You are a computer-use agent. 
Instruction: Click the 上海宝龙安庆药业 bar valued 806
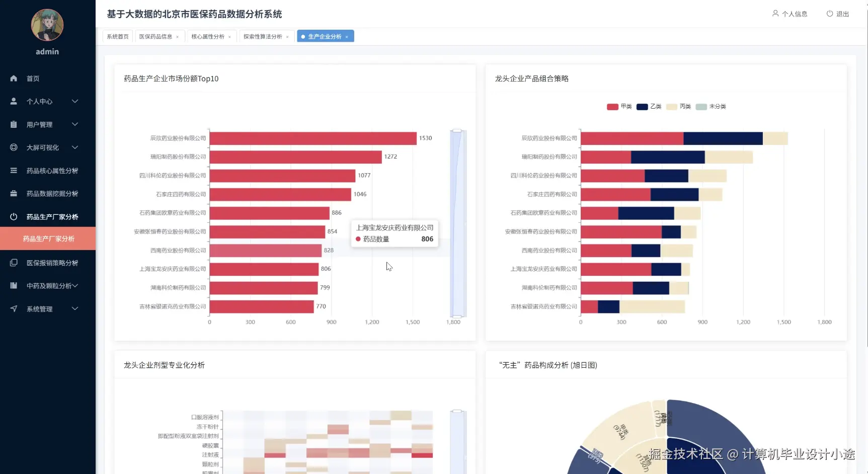(264, 269)
